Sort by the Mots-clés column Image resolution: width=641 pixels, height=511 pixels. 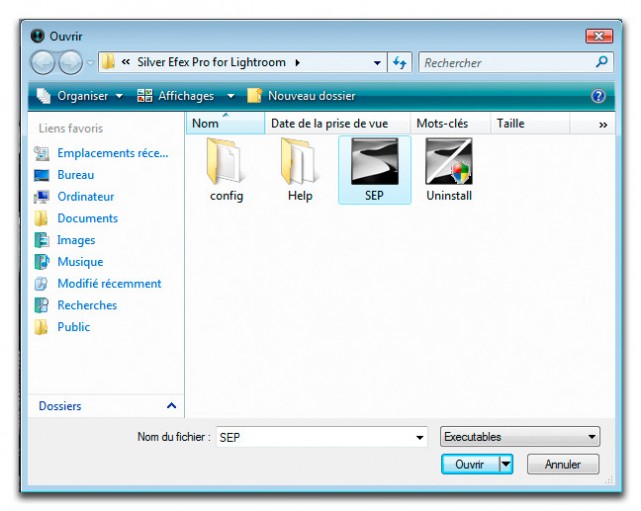click(x=450, y=123)
